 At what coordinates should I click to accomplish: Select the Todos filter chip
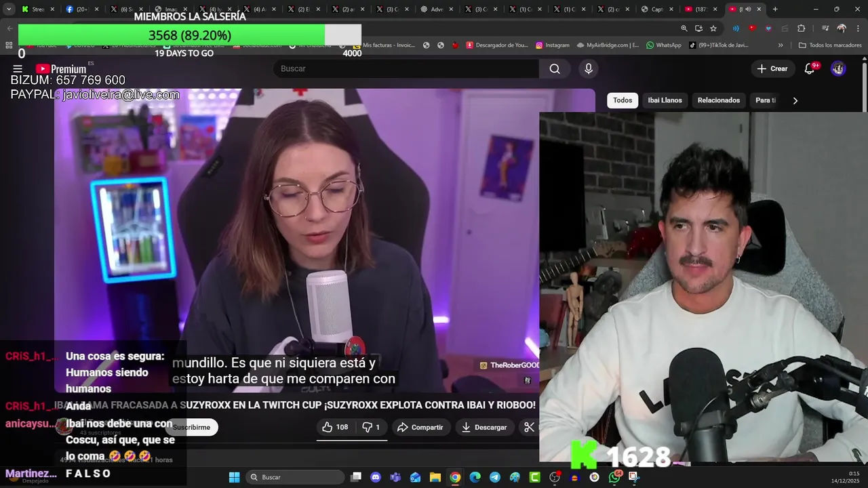tap(623, 100)
